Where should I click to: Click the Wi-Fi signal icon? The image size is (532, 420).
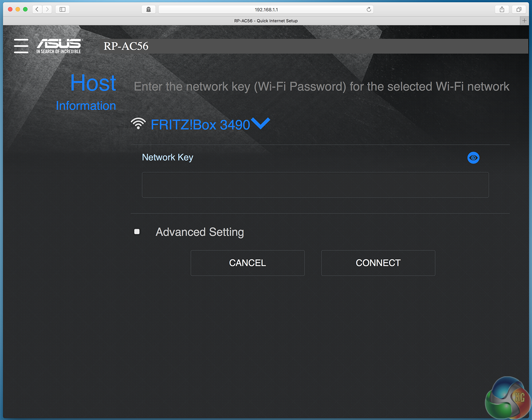click(x=138, y=124)
